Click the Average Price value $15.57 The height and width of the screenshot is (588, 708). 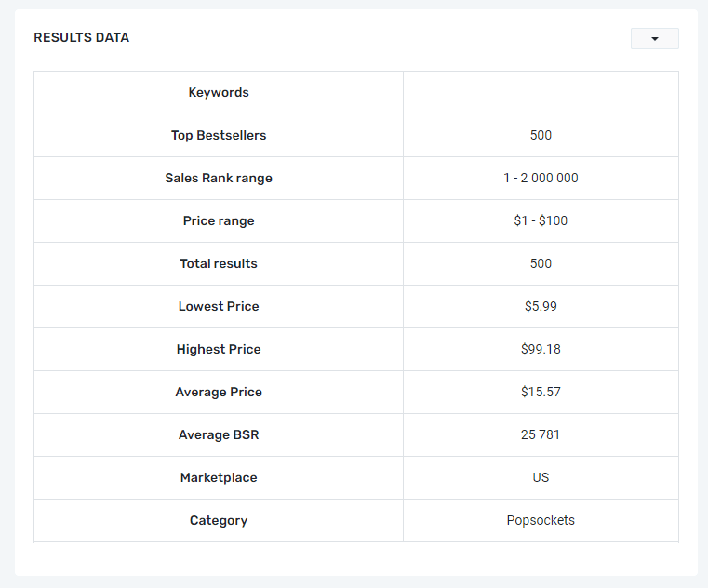541,392
